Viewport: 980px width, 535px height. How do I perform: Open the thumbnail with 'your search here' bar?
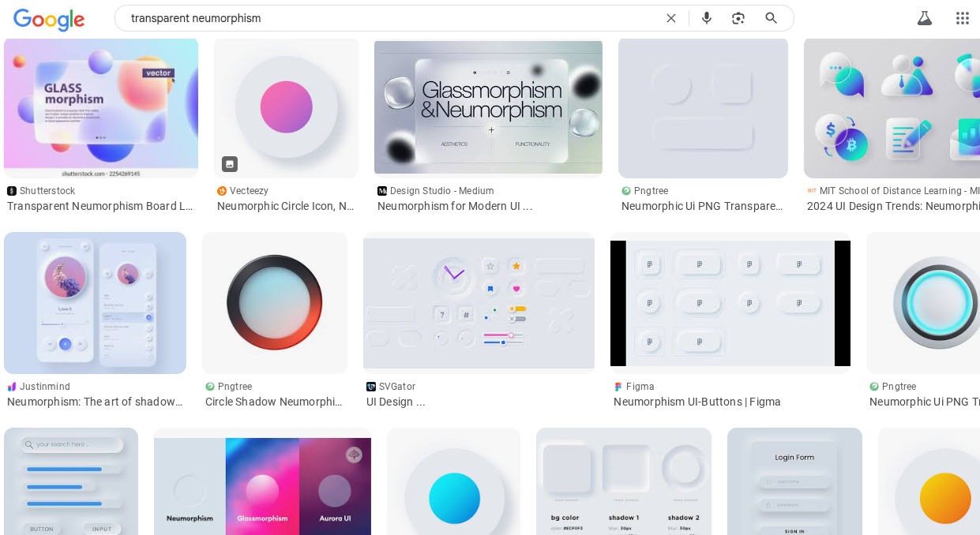point(71,481)
